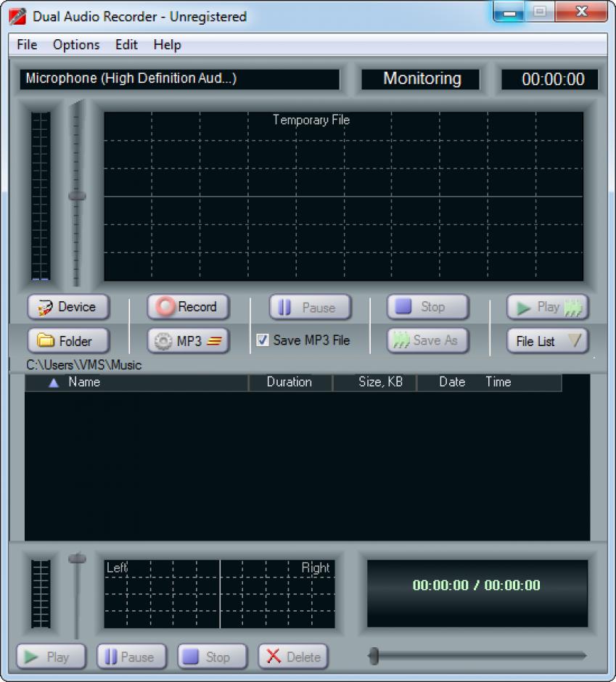Click the Device button icon
The width and height of the screenshot is (616, 682).
pyautogui.click(x=46, y=308)
